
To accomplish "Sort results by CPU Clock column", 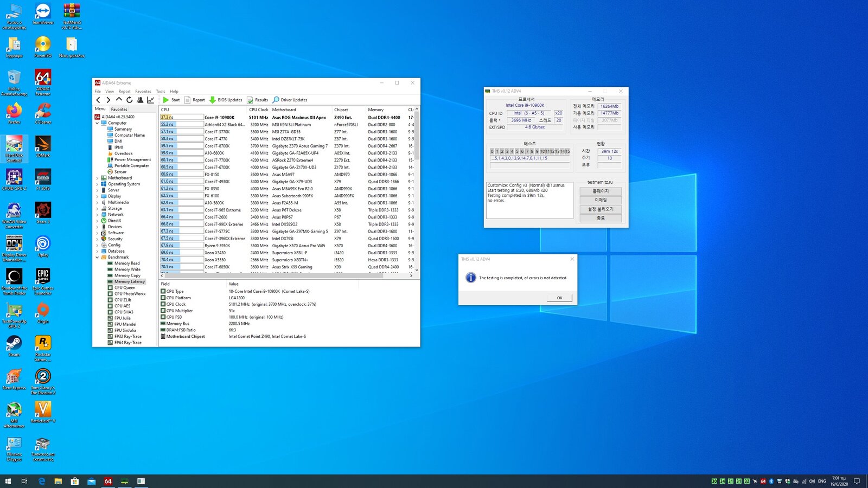I will [259, 110].
